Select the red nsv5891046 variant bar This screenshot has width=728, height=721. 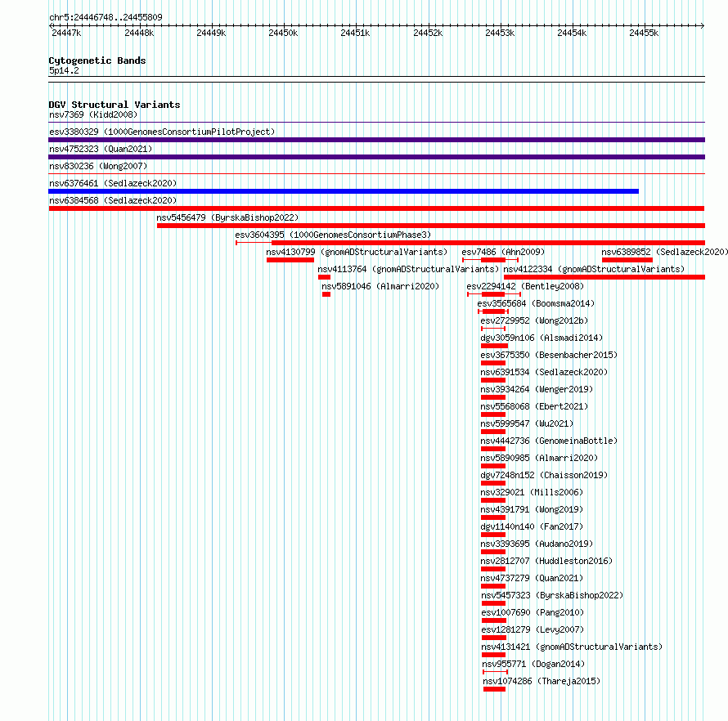tap(326, 294)
